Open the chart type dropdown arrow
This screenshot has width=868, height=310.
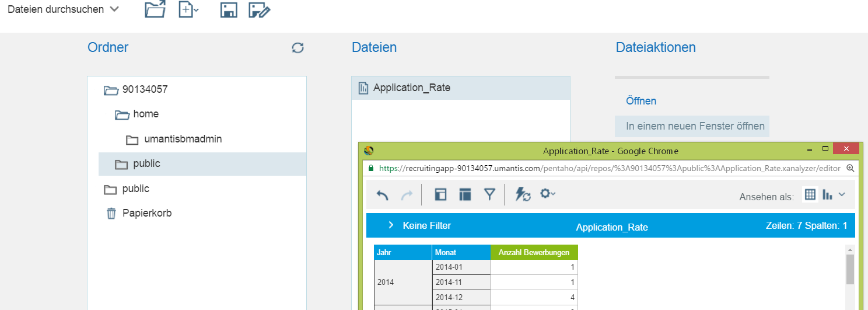point(842,195)
